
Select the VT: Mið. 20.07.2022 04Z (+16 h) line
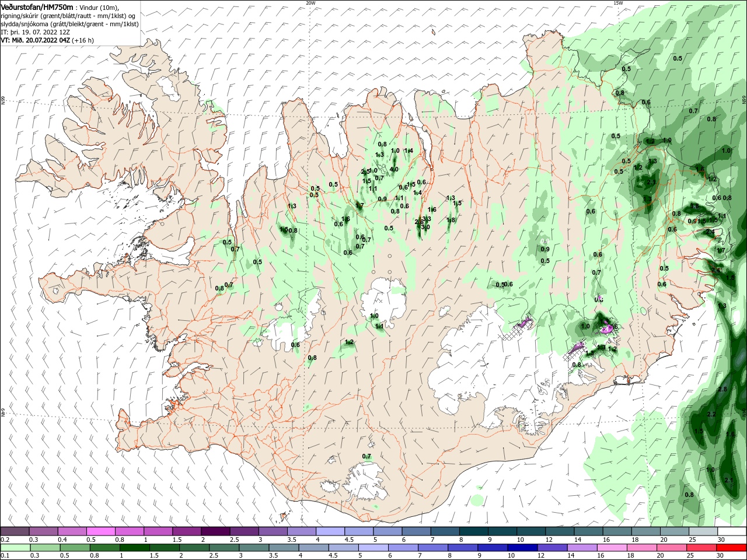tap(47, 40)
